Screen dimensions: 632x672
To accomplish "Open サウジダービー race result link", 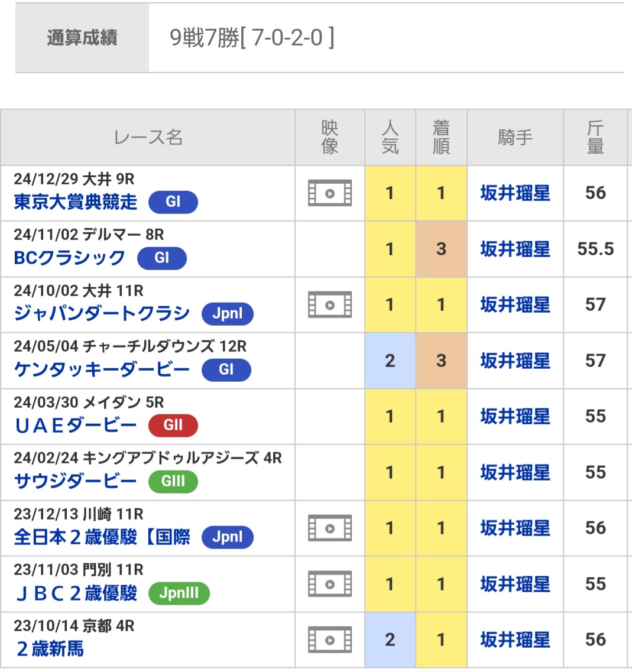I will (x=76, y=481).
